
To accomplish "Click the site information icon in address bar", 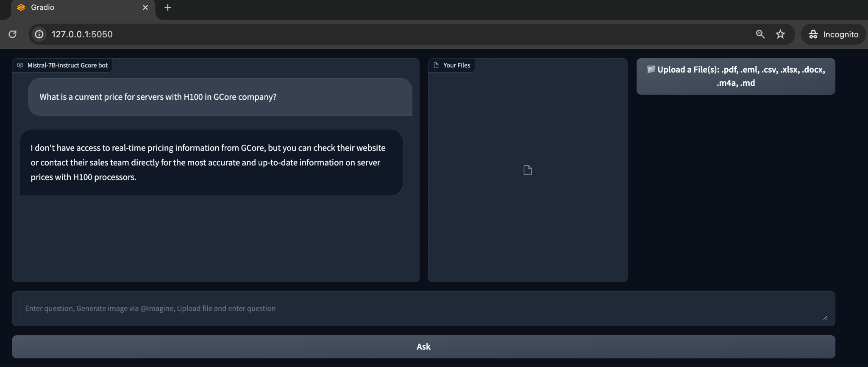I will click(x=39, y=34).
